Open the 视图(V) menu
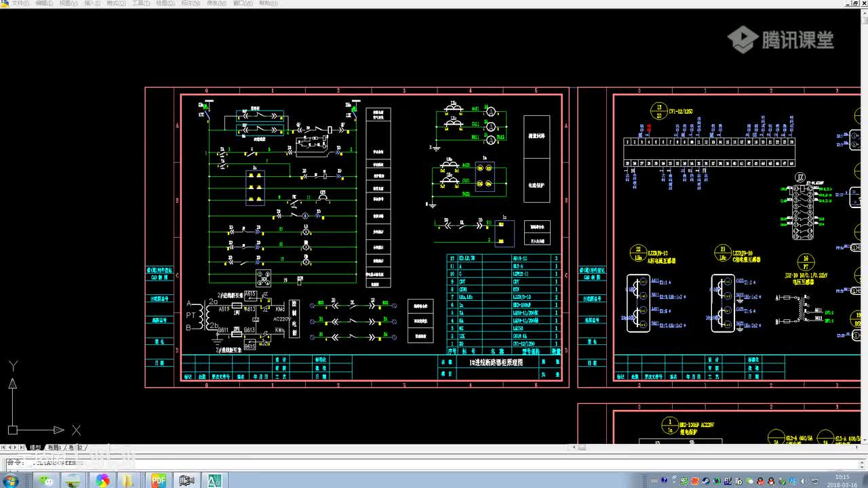This screenshot has width=868, height=488. [68, 3]
